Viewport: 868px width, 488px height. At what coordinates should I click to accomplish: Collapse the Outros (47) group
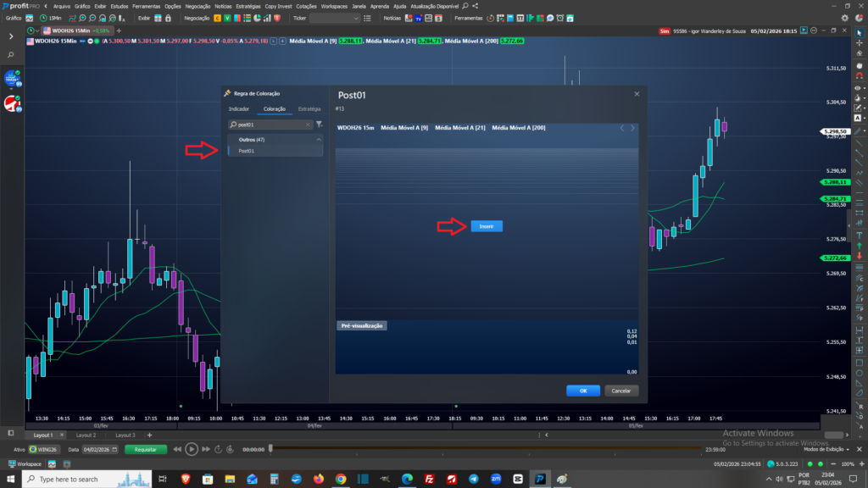pos(319,139)
